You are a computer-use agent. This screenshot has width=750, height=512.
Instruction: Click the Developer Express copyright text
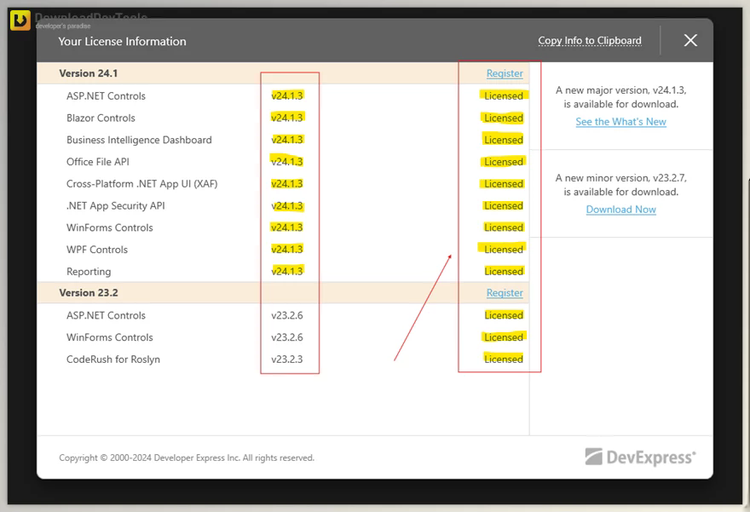(x=187, y=457)
